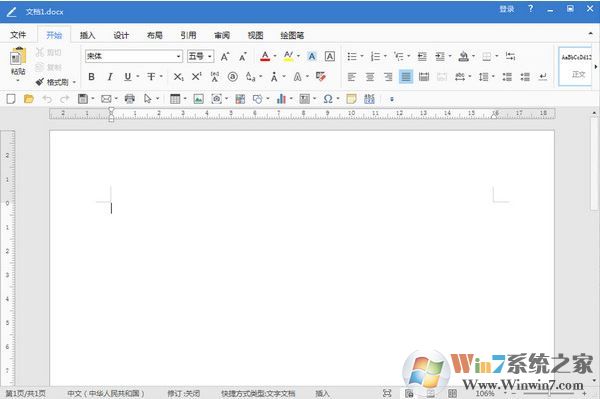Image resolution: width=600 pixels, height=399 pixels.
Task: Click the enclosed character icon
Action: click(232, 77)
